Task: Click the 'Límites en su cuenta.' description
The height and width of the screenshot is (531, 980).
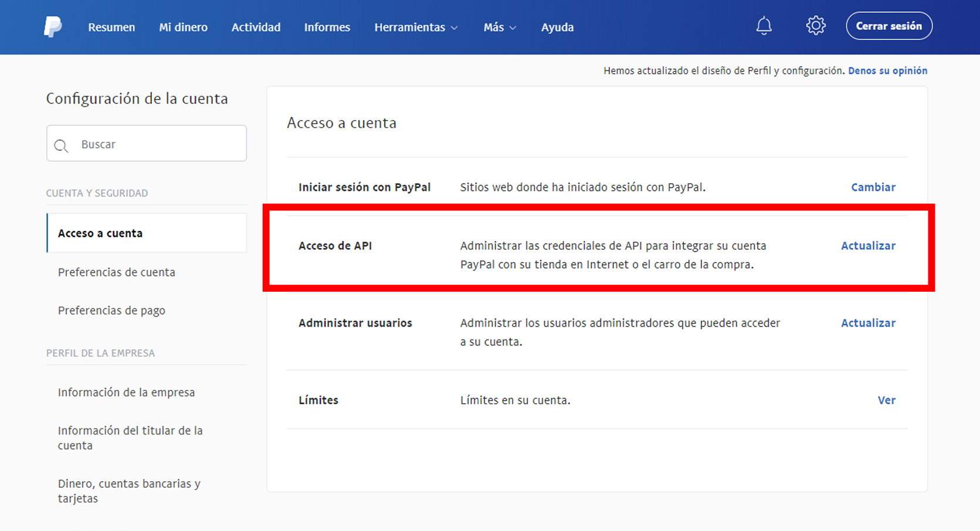Action: click(x=515, y=400)
